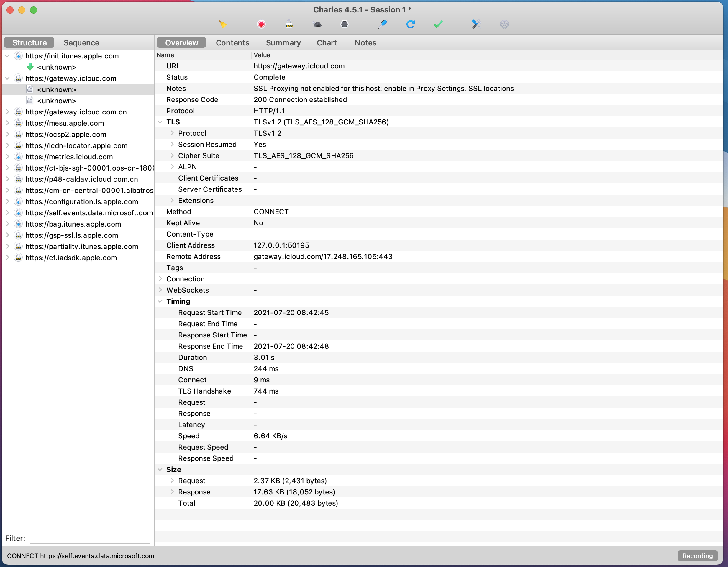Open the Chart tab

pos(326,43)
